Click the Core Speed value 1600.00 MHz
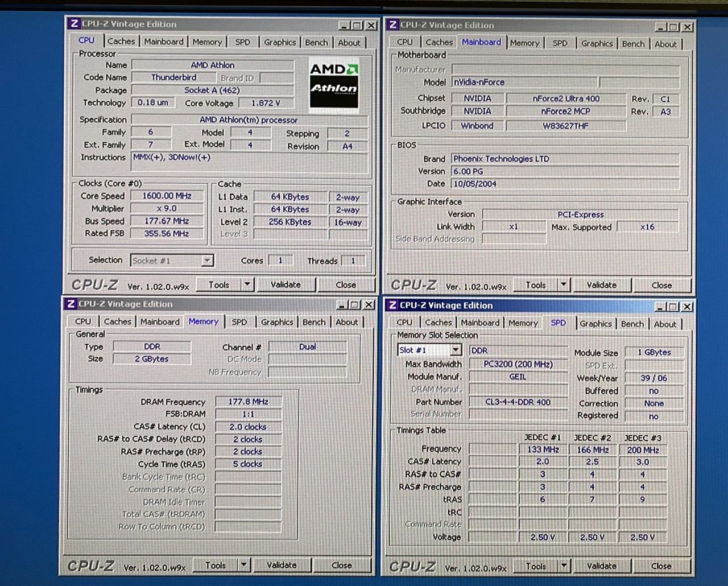Screen dimensions: 728x586 [167, 196]
